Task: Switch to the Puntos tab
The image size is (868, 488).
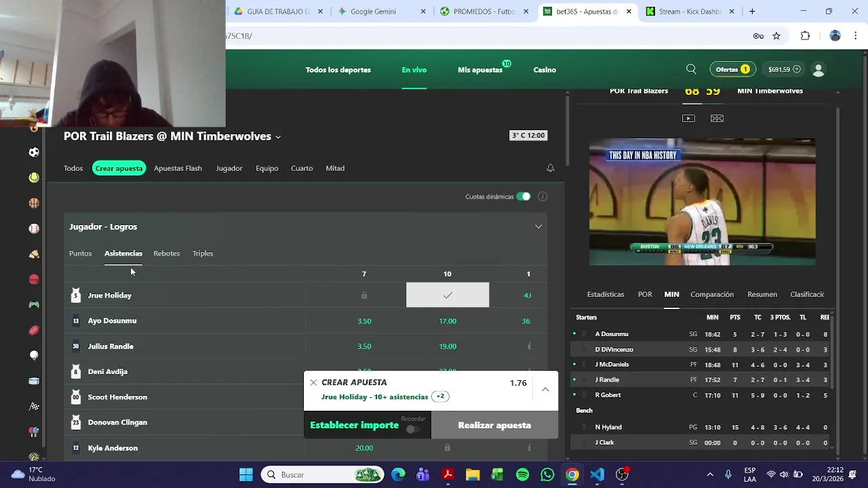Action: (80, 253)
